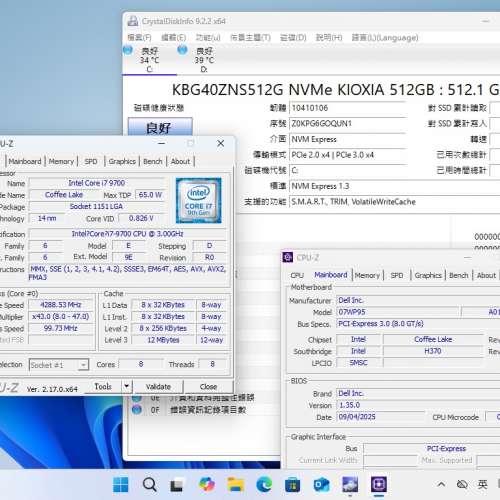
Task: Click the Socket 1151 LGA package value
Action: pyautogui.click(x=97, y=207)
